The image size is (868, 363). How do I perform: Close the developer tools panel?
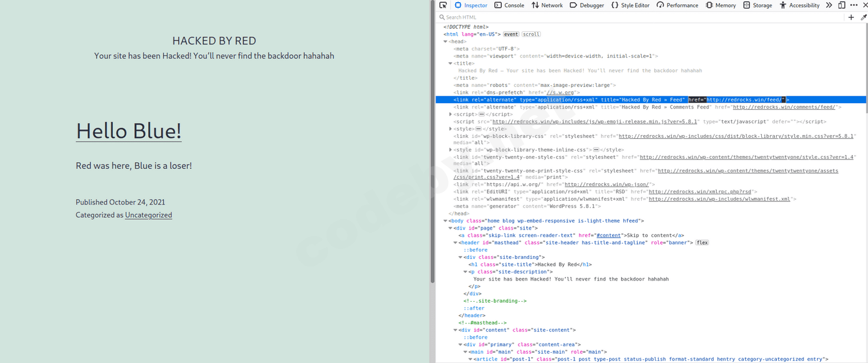tap(865, 5)
